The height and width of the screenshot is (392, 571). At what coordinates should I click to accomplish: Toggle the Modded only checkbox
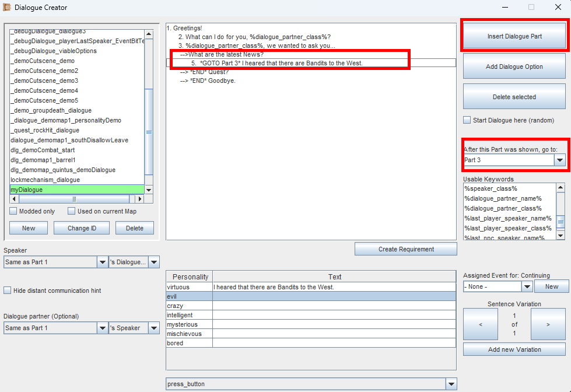click(x=13, y=211)
